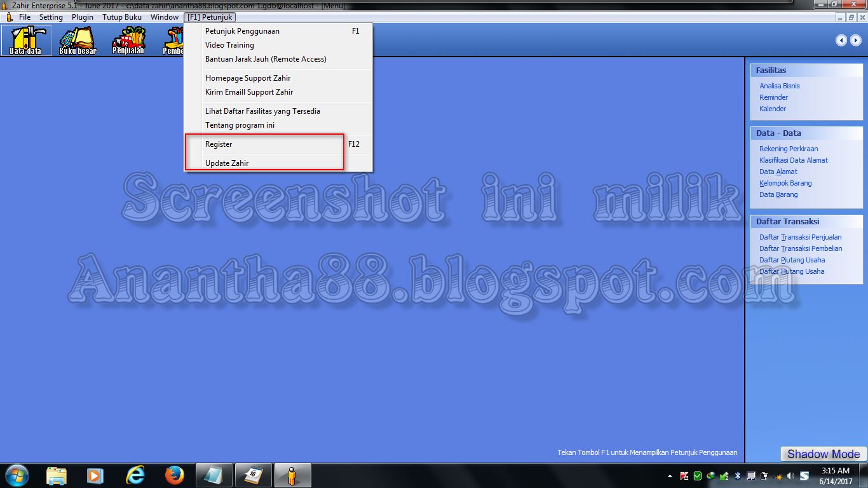Screen dimensions: 868x488
Task: Show hidden tray icons arrow
Action: pos(670,476)
